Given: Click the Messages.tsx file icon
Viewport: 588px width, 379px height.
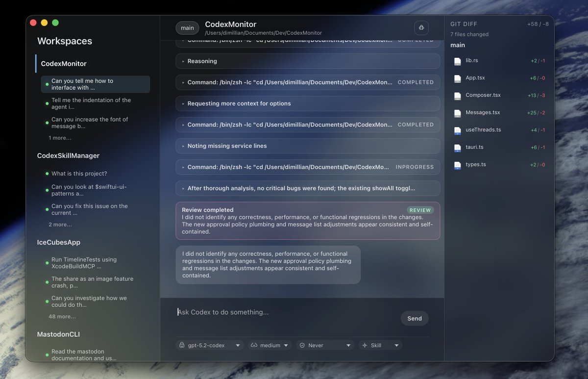Looking at the screenshot, I should (458, 113).
